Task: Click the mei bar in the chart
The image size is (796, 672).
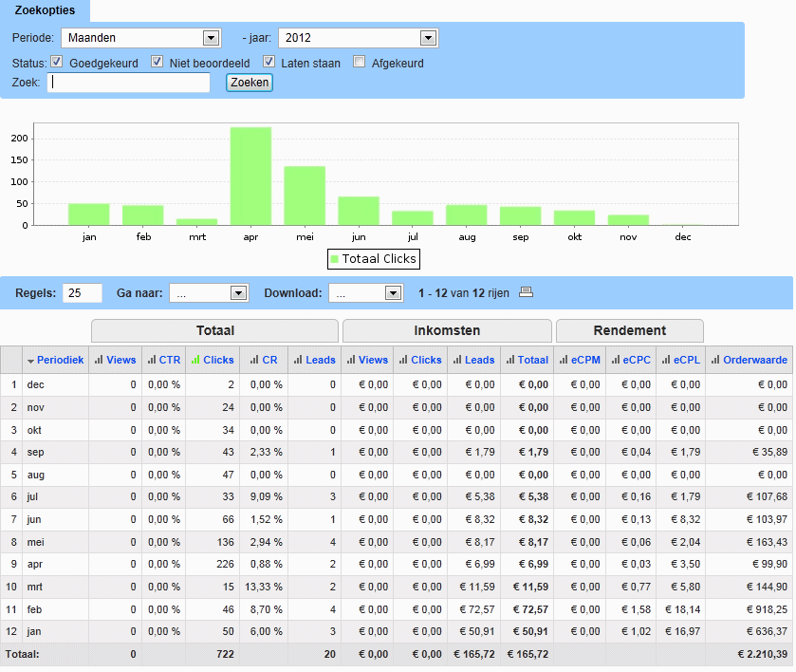Action: point(305,196)
